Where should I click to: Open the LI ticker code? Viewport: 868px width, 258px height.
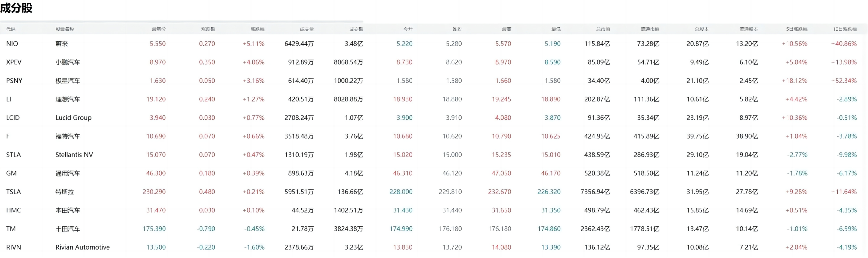[8, 100]
